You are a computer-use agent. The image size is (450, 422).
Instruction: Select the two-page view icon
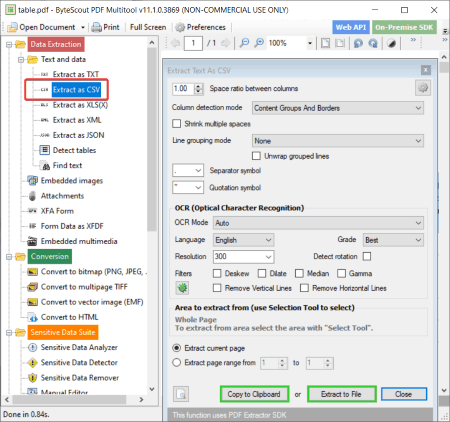(x=340, y=43)
